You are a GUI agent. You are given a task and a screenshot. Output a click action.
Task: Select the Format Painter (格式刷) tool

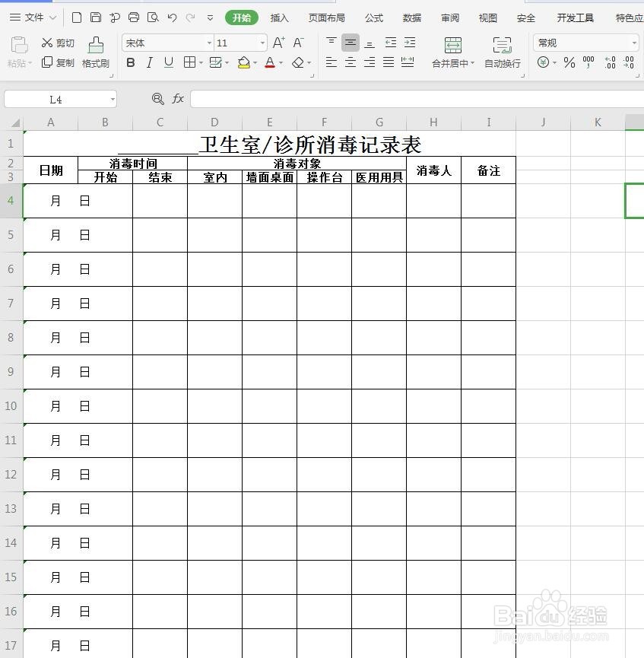(x=96, y=52)
